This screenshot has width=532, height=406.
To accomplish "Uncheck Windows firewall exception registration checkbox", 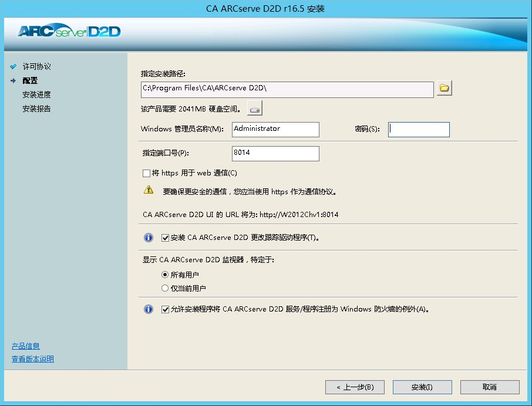I will point(165,309).
